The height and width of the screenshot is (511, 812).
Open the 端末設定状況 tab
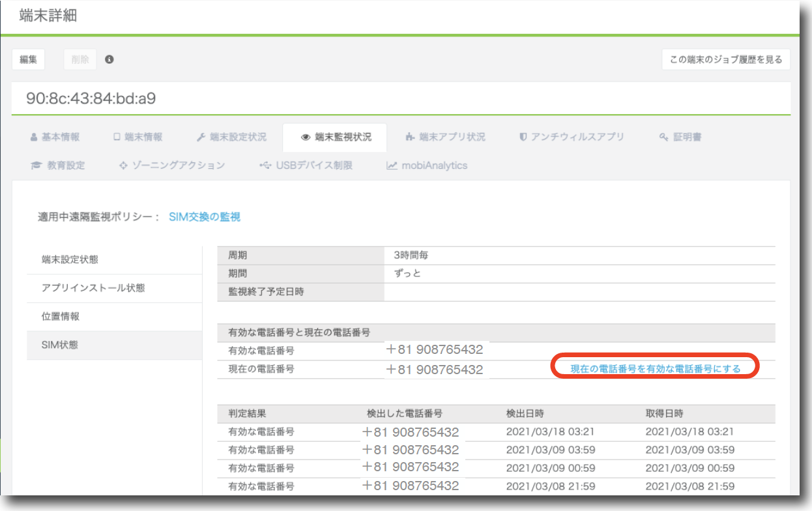231,137
